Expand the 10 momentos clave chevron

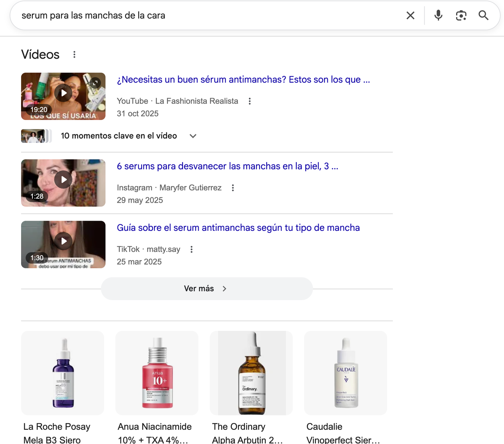click(x=193, y=136)
